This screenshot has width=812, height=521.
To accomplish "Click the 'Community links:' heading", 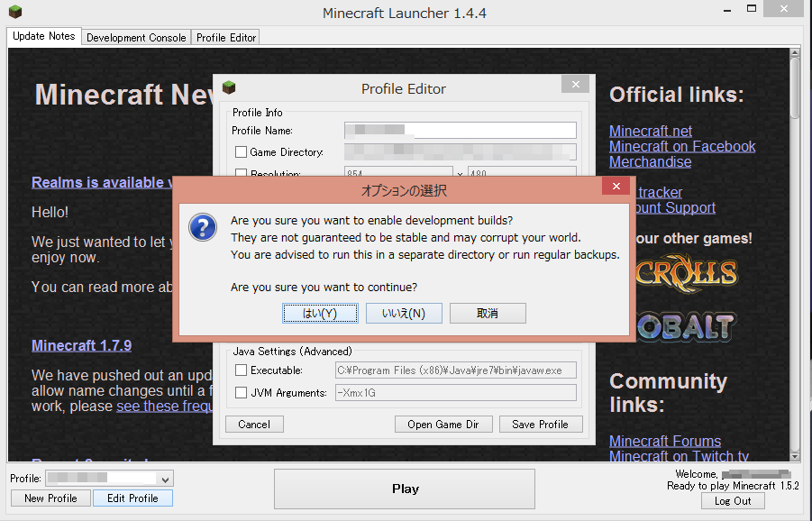I will (x=668, y=393).
